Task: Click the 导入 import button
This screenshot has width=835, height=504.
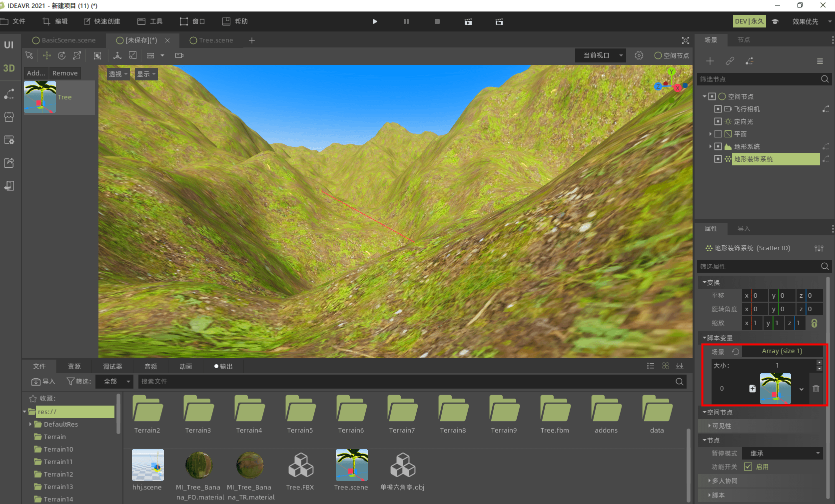Action: pos(43,382)
